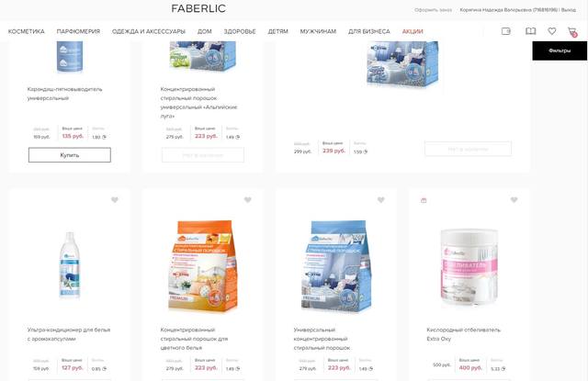Click Купить for stain remover pencil
The width and height of the screenshot is (588, 381).
tap(70, 155)
